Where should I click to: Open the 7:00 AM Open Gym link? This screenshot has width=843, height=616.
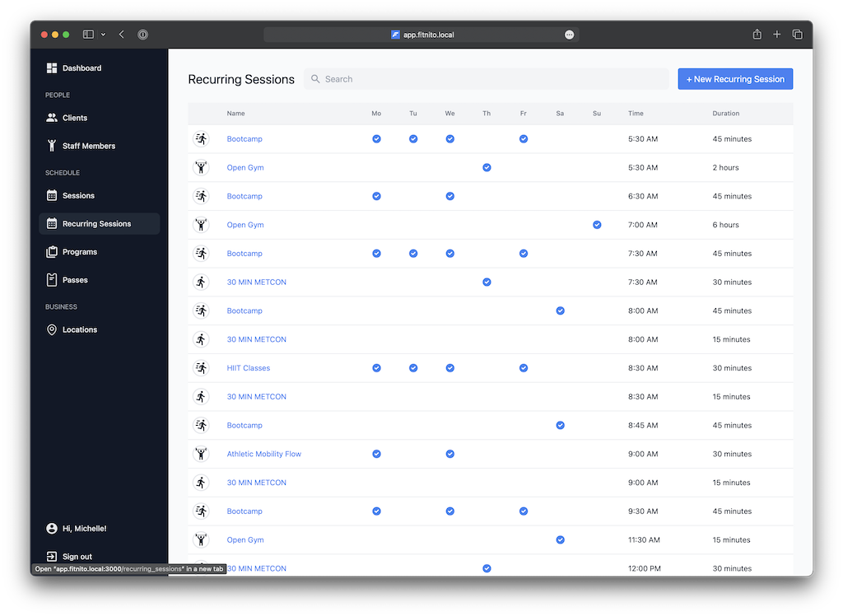tap(245, 225)
